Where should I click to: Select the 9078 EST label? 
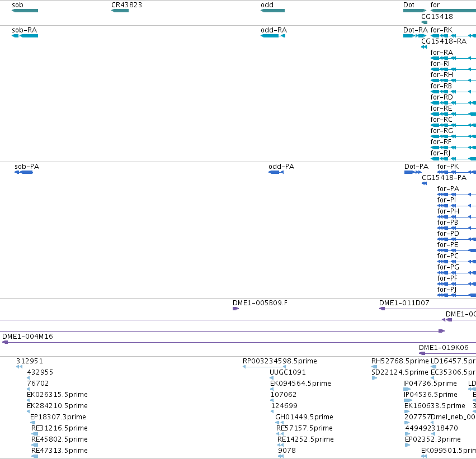pos(287,451)
